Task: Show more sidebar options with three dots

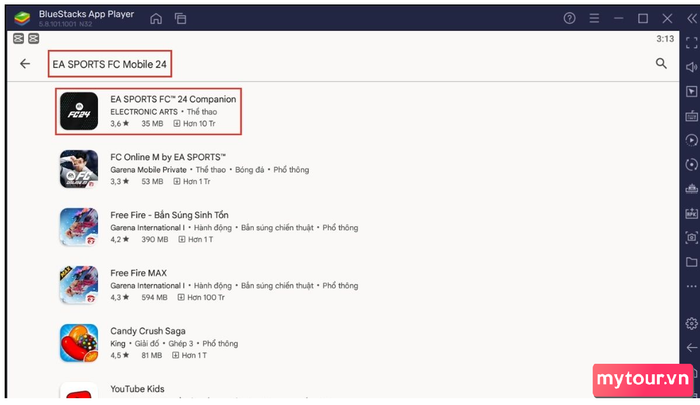Action: pyautogui.click(x=692, y=286)
